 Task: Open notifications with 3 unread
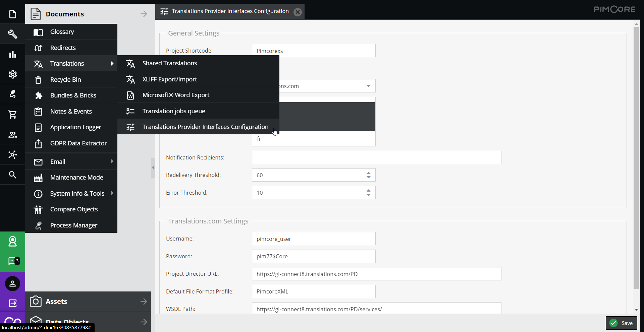click(x=13, y=261)
